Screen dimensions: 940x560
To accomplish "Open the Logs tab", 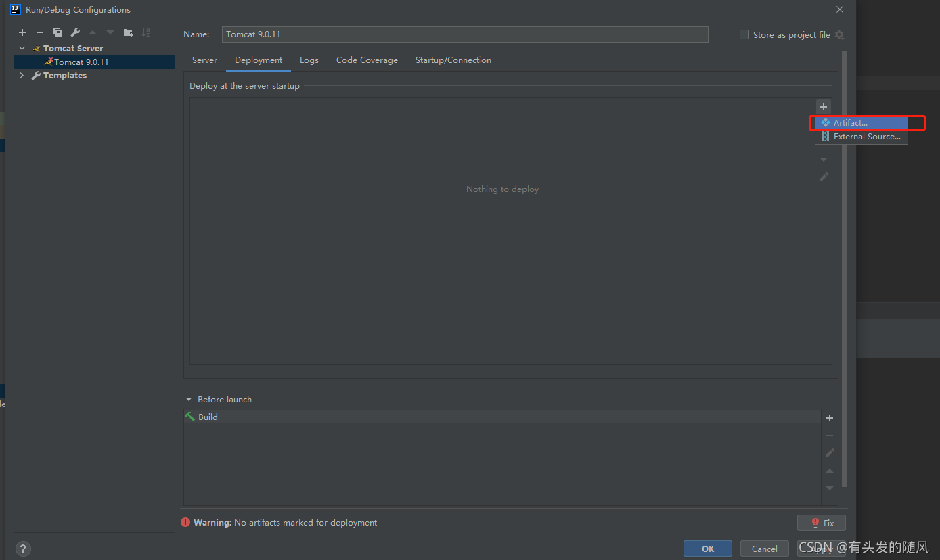I will (309, 60).
